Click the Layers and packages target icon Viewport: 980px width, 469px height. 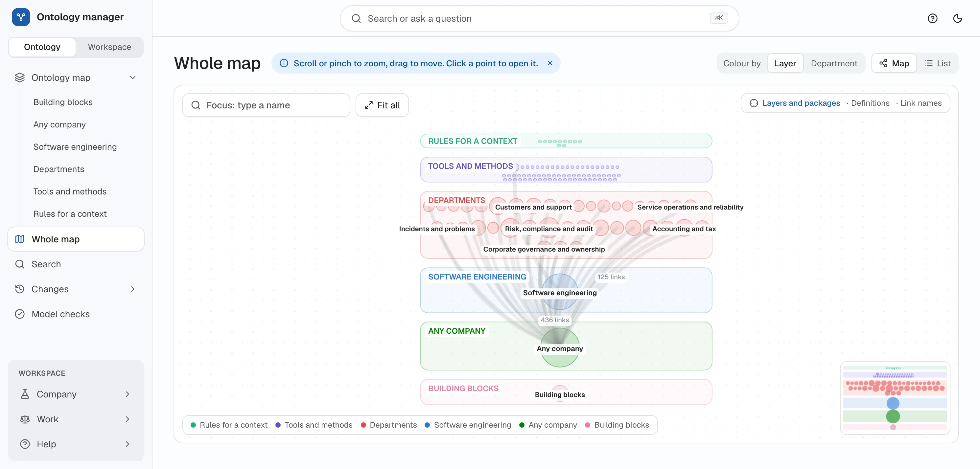coord(754,103)
